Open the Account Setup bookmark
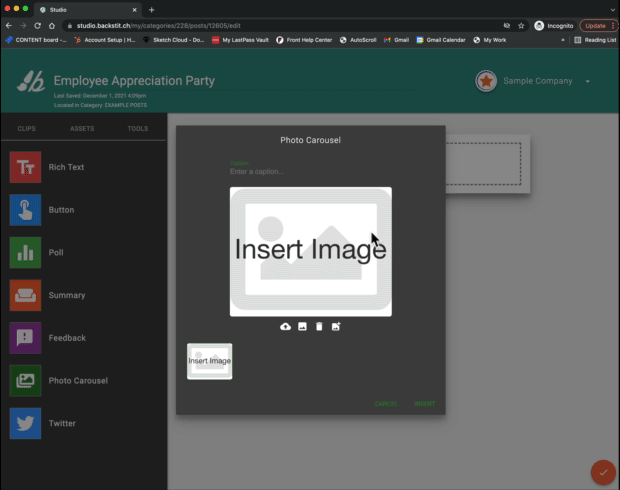 105,40
